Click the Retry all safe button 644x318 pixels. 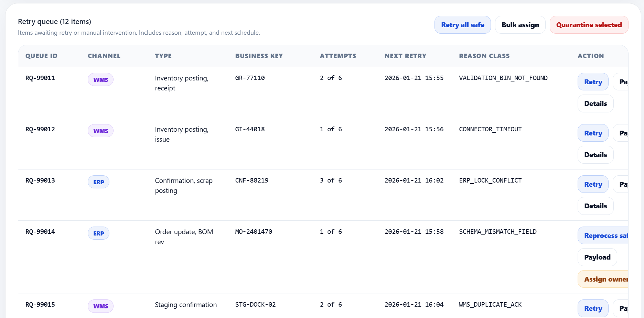point(462,25)
